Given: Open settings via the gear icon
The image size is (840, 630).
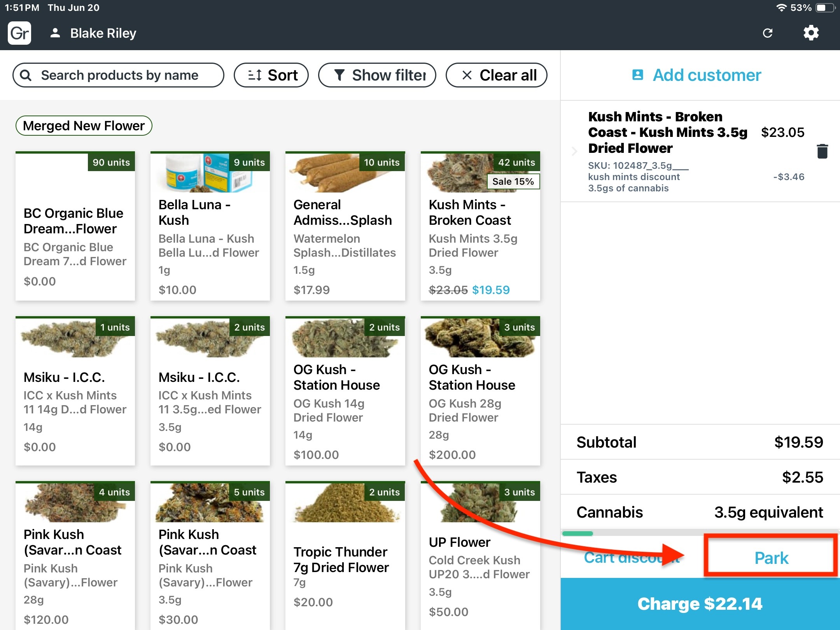Looking at the screenshot, I should 811,33.
